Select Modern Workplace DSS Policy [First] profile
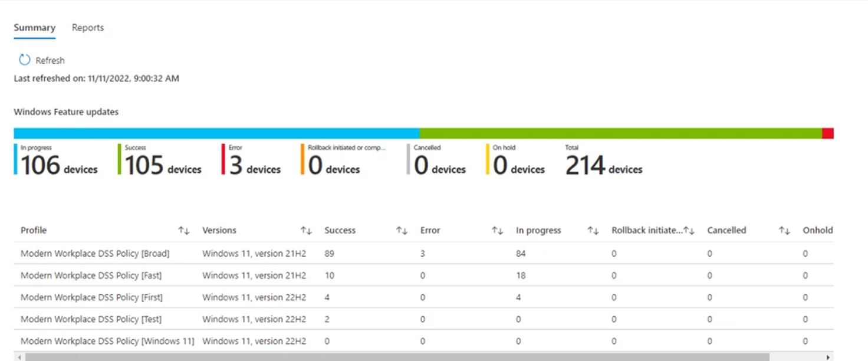 coord(91,297)
